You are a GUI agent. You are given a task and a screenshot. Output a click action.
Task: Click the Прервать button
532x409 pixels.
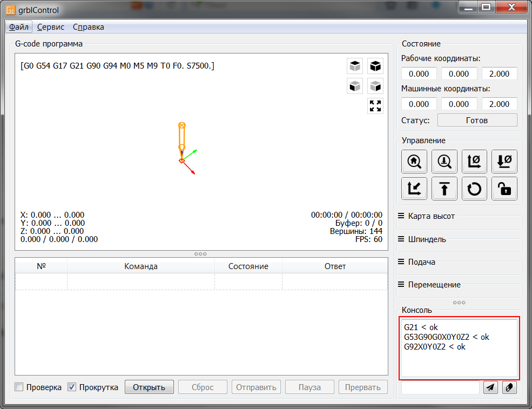point(363,387)
